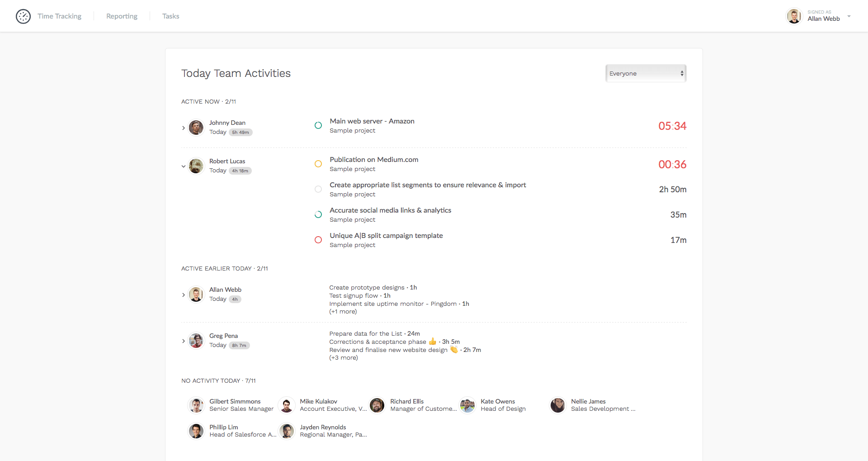Click progress circle for social media links task
The width and height of the screenshot is (868, 461).
click(x=318, y=214)
